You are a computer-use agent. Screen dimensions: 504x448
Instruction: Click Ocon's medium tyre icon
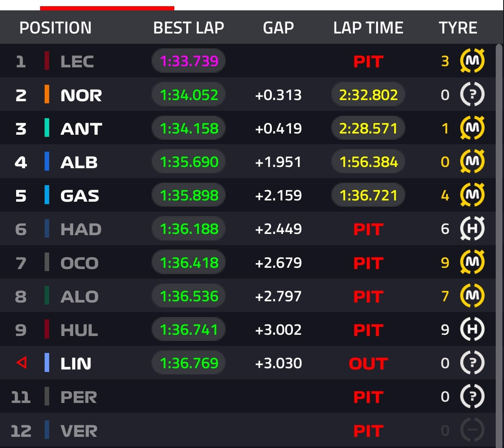point(472,262)
